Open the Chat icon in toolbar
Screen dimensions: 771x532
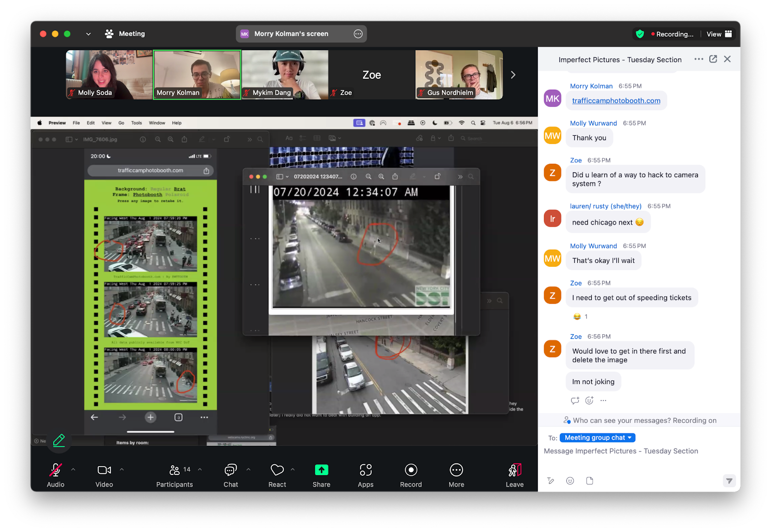pos(231,470)
